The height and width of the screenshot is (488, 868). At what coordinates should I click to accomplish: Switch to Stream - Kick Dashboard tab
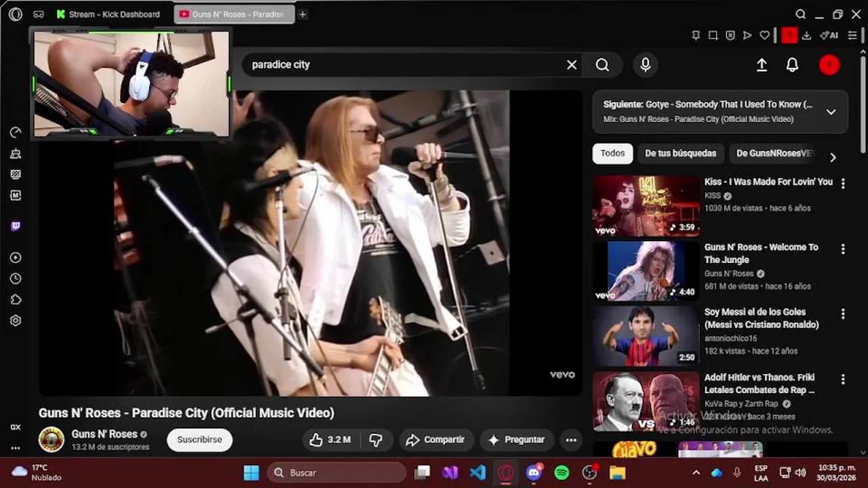click(108, 14)
